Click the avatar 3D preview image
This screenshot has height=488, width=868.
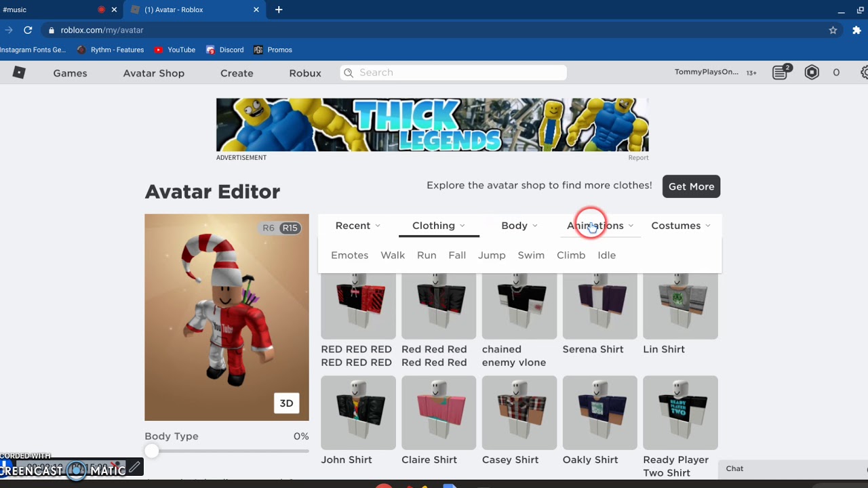pyautogui.click(x=226, y=317)
